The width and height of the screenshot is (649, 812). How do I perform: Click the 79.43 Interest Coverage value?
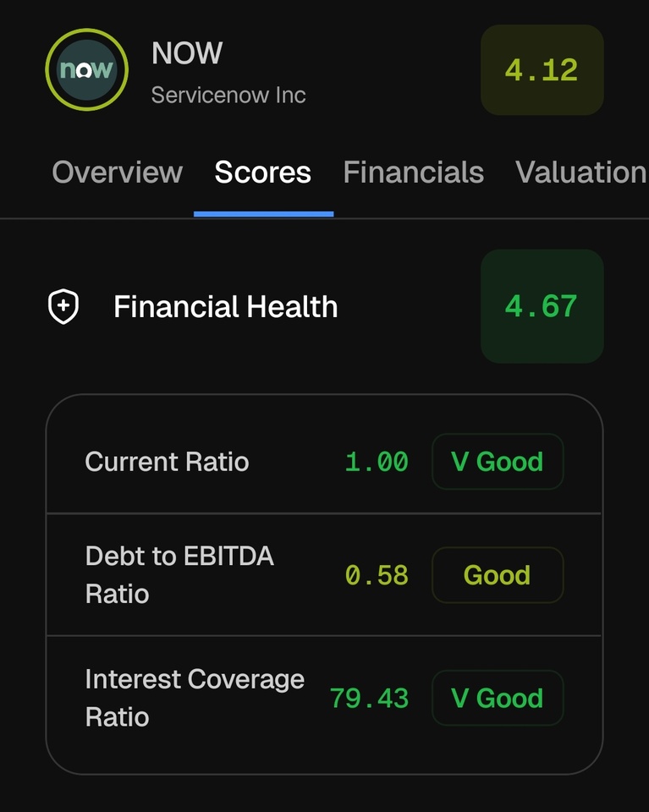coord(369,698)
